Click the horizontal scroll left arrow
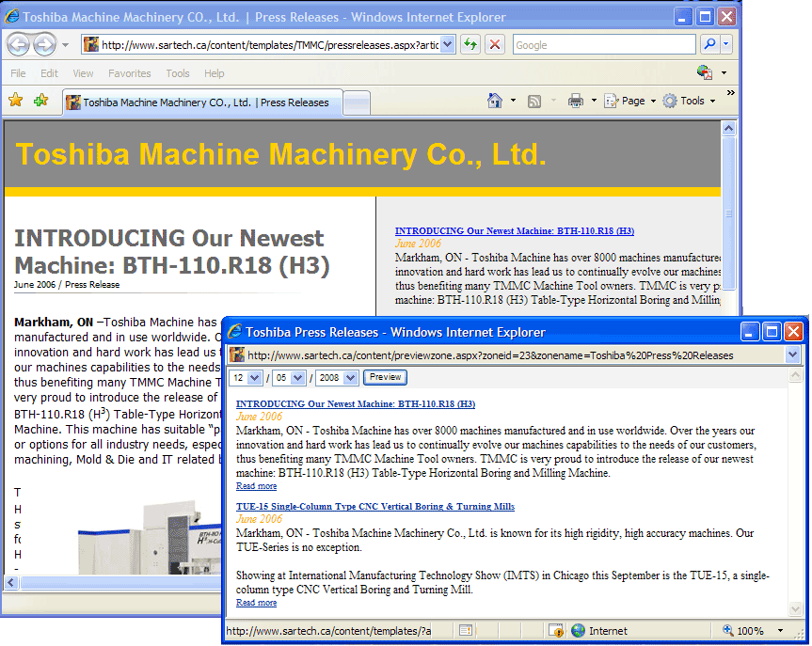 click(x=11, y=583)
